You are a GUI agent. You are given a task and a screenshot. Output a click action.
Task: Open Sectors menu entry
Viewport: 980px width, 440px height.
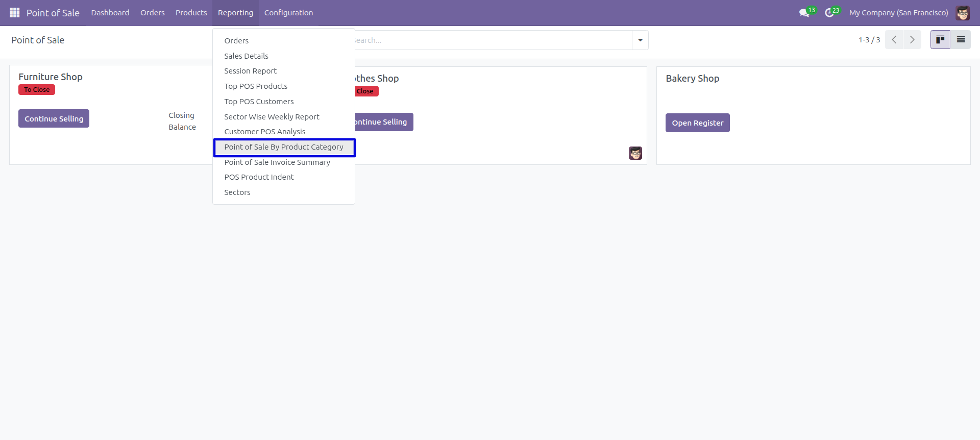click(x=284, y=192)
